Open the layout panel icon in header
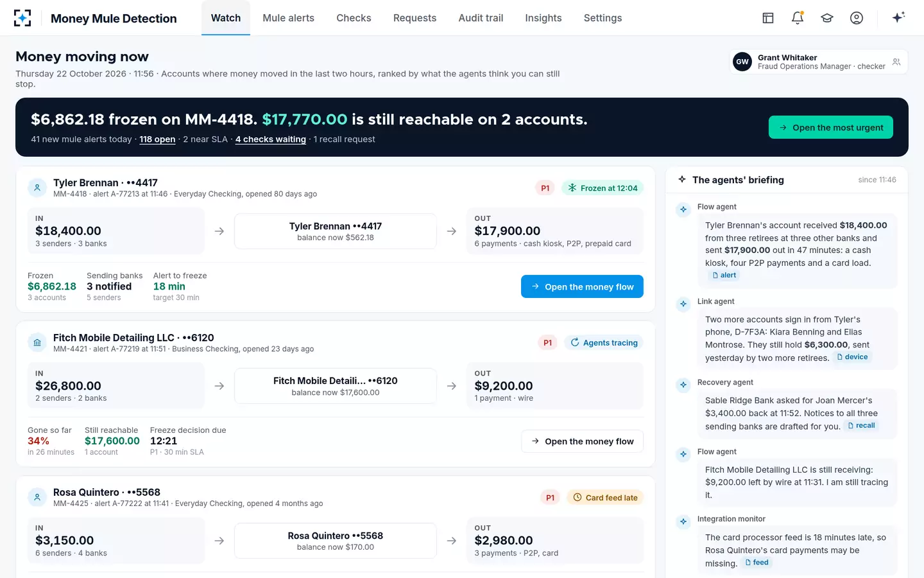This screenshot has height=578, width=924. click(768, 18)
